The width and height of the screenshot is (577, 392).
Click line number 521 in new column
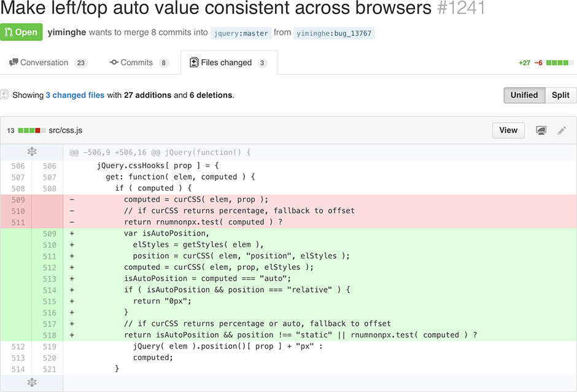[49, 369]
